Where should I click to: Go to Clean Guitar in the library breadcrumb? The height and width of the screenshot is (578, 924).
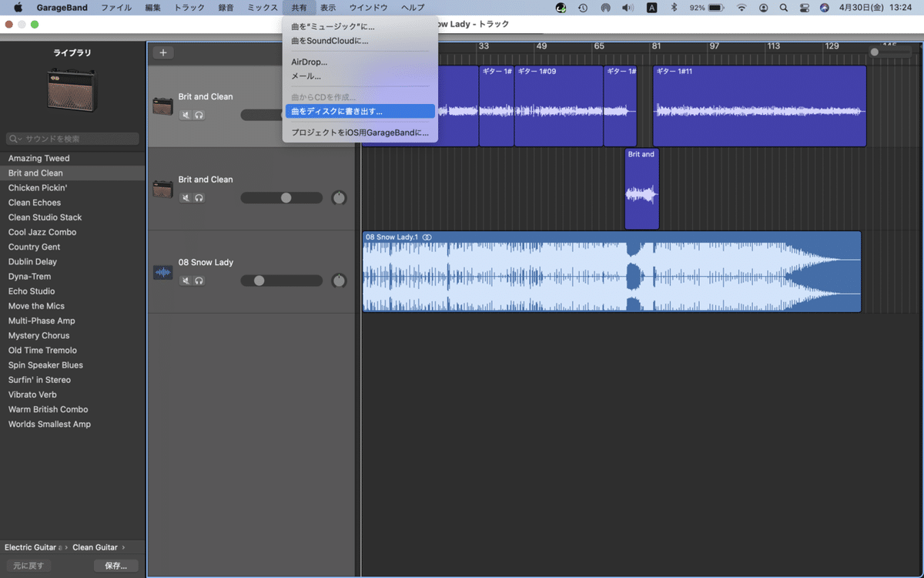(x=95, y=547)
